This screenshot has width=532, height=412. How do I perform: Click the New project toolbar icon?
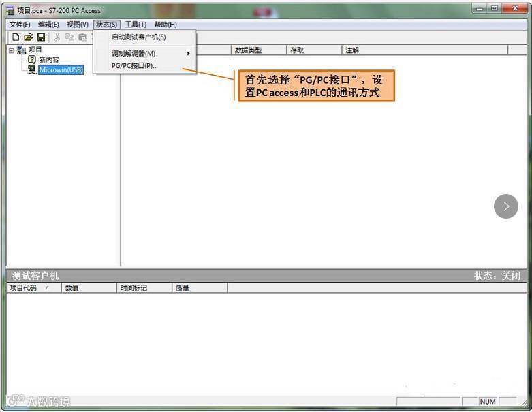(16, 37)
